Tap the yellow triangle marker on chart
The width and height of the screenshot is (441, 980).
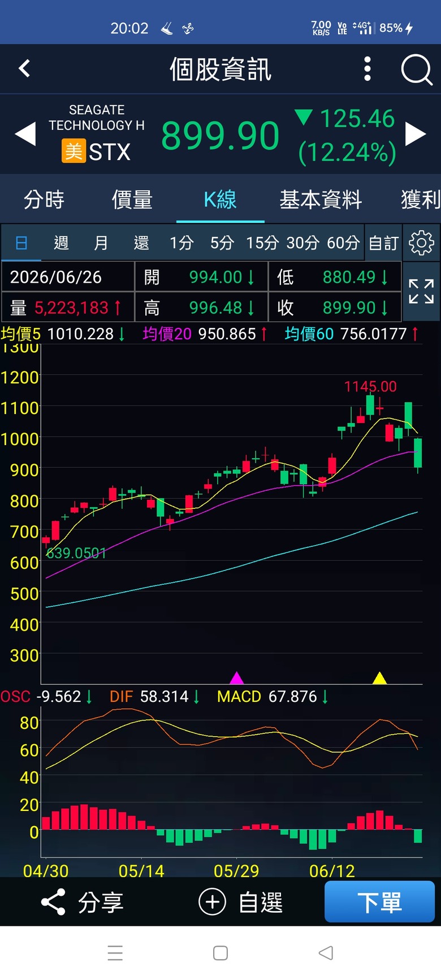coord(380,677)
